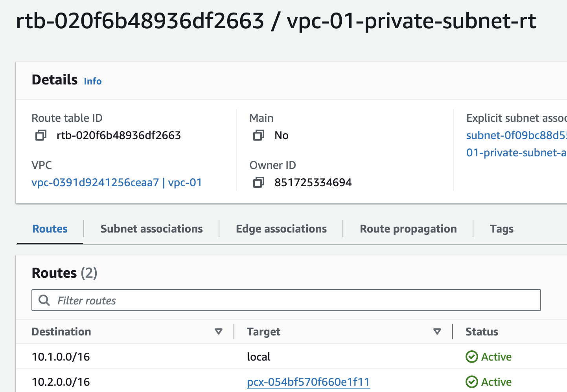This screenshot has height=392, width=567.
Task: Click Active status icon for 10.2.0.0/16 route
Action: click(x=471, y=382)
